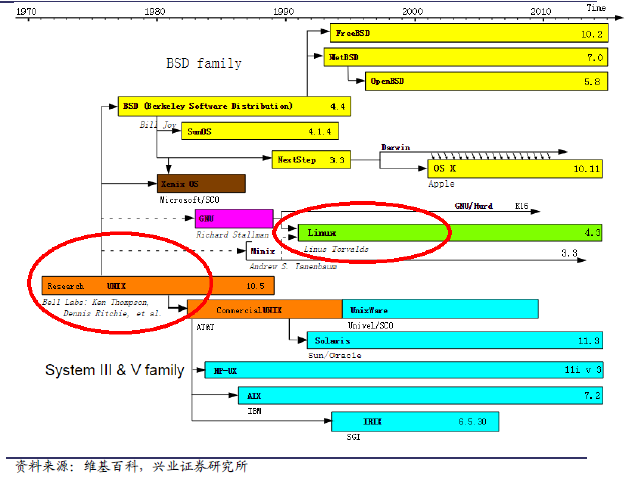The width and height of the screenshot is (628, 481).
Task: Click the 'Univel/SCO' caption
Action: click(x=370, y=325)
